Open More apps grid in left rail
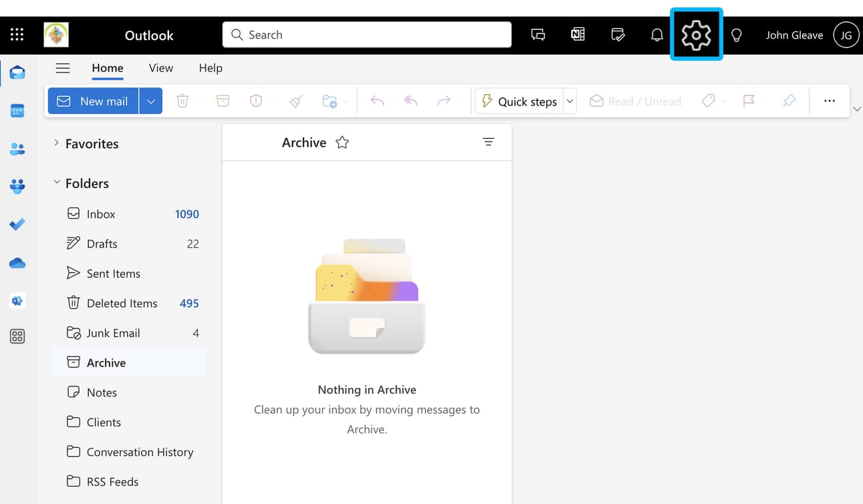 (x=17, y=336)
